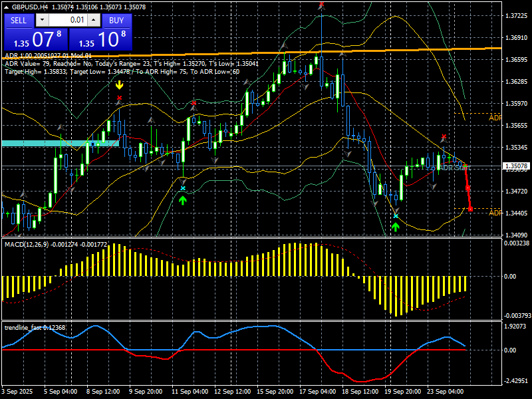Click the 1.92073 trendline scale value
The width and height of the screenshot is (532, 399).
[515, 326]
